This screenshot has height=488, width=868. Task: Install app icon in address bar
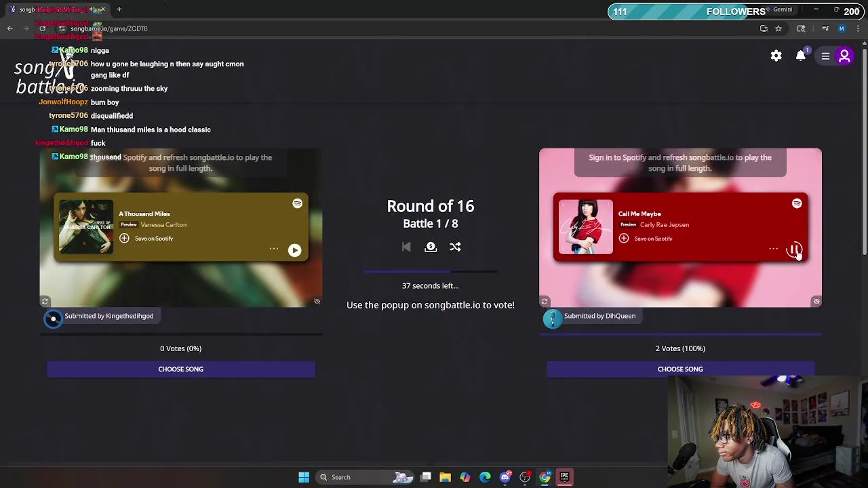pos(764,28)
